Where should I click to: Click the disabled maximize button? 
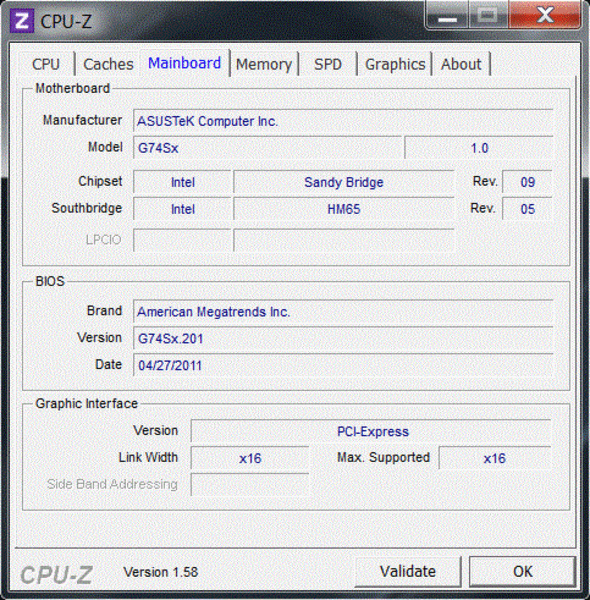coord(489,15)
